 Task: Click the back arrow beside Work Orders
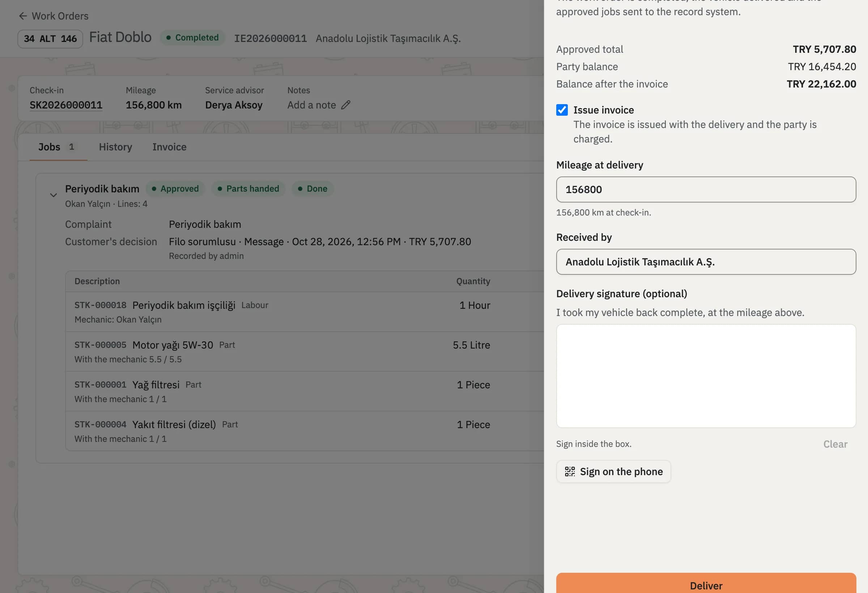[23, 16]
